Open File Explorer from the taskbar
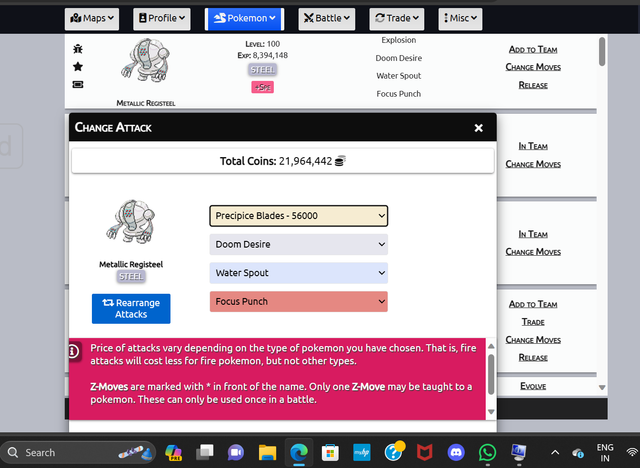This screenshot has width=640, height=468. [267, 452]
